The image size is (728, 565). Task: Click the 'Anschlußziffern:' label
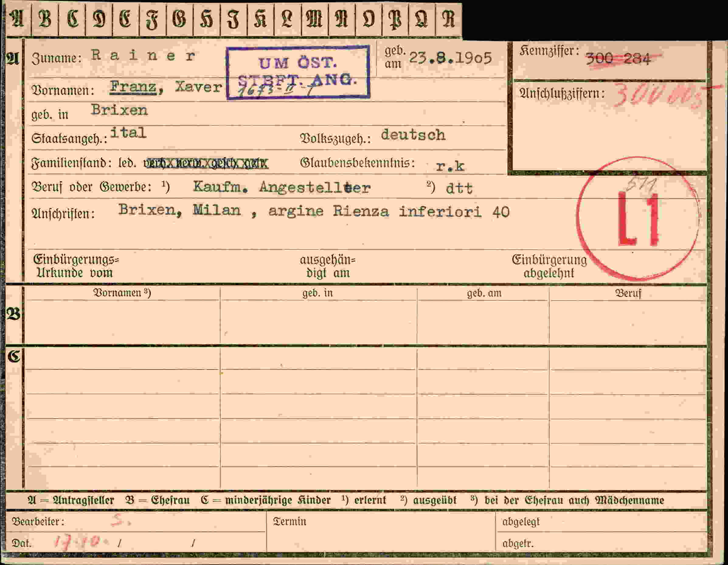point(562,94)
